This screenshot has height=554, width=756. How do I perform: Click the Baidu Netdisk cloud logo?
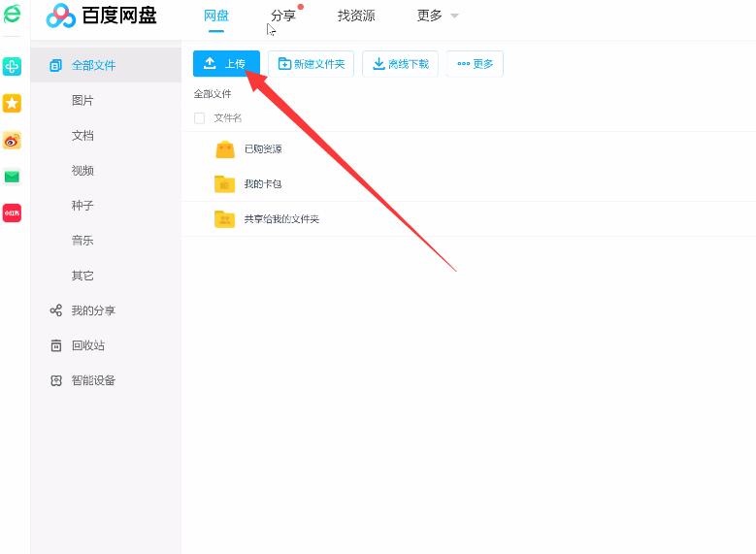(x=61, y=16)
